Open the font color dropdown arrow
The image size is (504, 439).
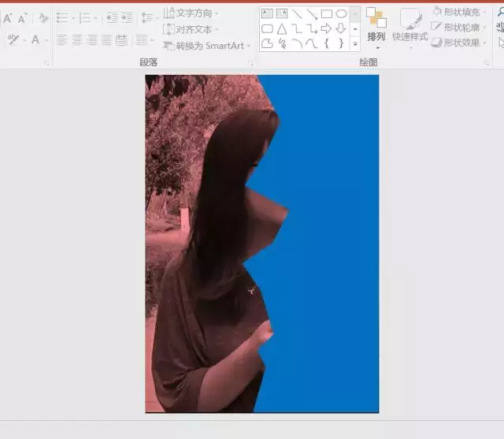(x=47, y=40)
